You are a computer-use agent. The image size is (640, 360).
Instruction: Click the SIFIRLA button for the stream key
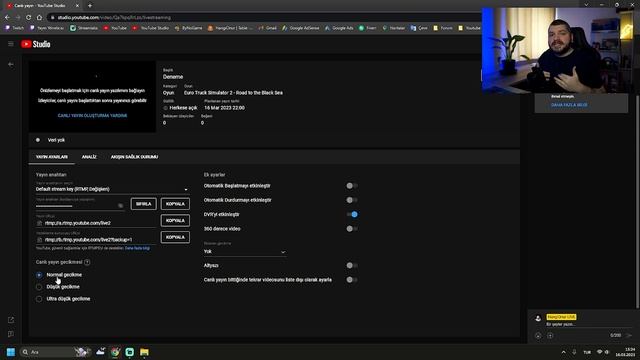pos(144,204)
